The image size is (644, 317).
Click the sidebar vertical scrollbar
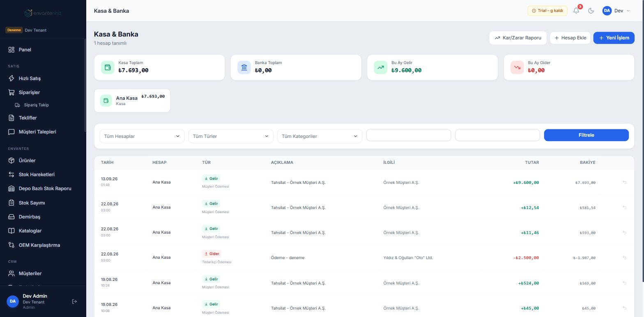[85, 85]
